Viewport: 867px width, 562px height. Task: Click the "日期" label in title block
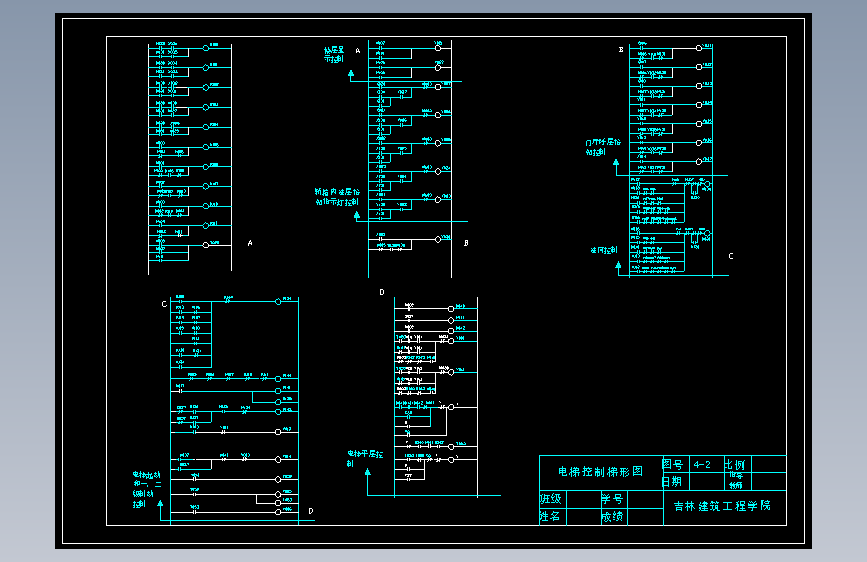click(672, 482)
